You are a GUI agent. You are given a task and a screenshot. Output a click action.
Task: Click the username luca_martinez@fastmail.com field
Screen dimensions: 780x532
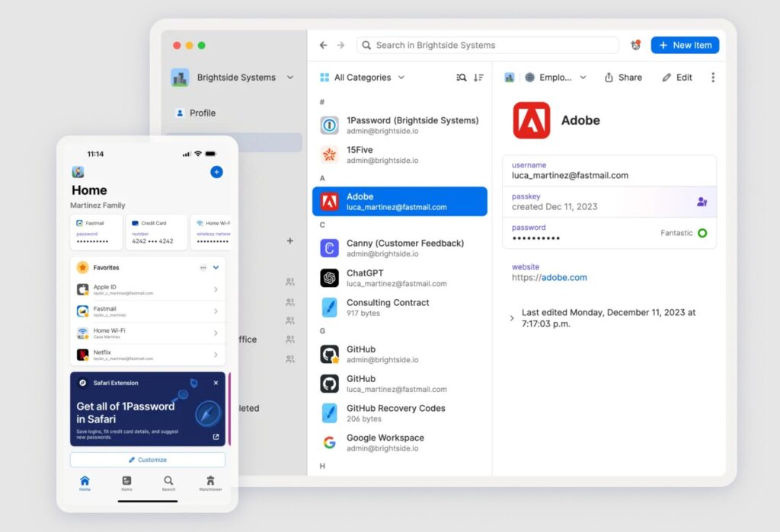pyautogui.click(x=609, y=170)
